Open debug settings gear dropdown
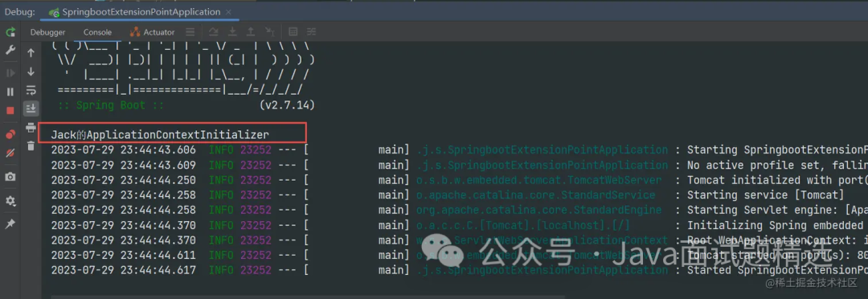This screenshot has width=868, height=299. click(10, 201)
